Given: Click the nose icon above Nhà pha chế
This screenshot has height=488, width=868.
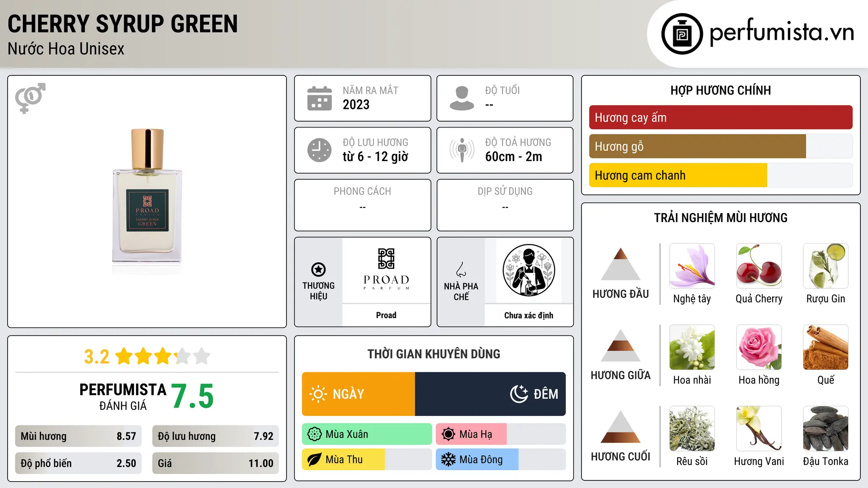Looking at the screenshot, I should (461, 269).
